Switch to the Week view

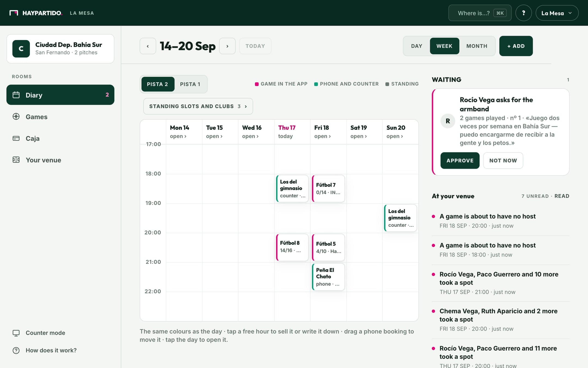[444, 46]
